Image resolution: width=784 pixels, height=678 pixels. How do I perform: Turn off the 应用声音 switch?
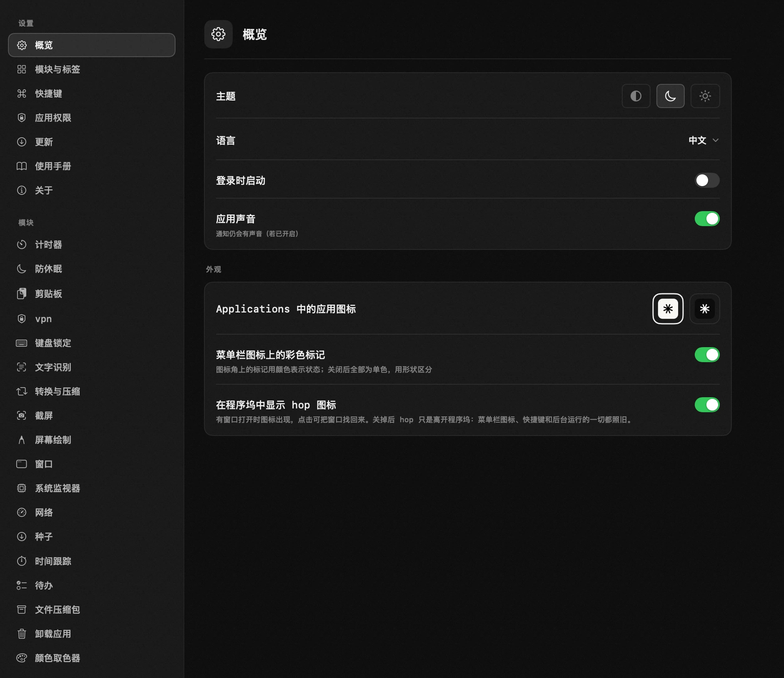pos(707,219)
